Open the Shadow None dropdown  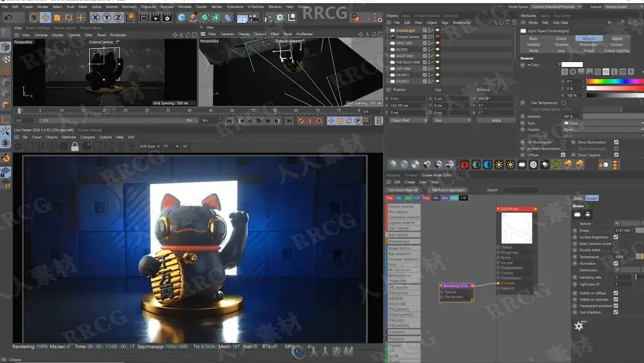click(603, 129)
